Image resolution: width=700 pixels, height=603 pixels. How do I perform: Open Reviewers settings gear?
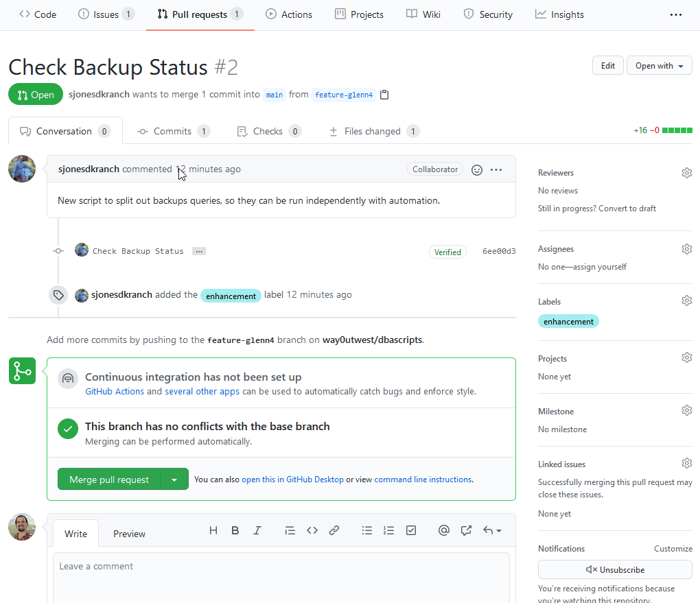(686, 173)
